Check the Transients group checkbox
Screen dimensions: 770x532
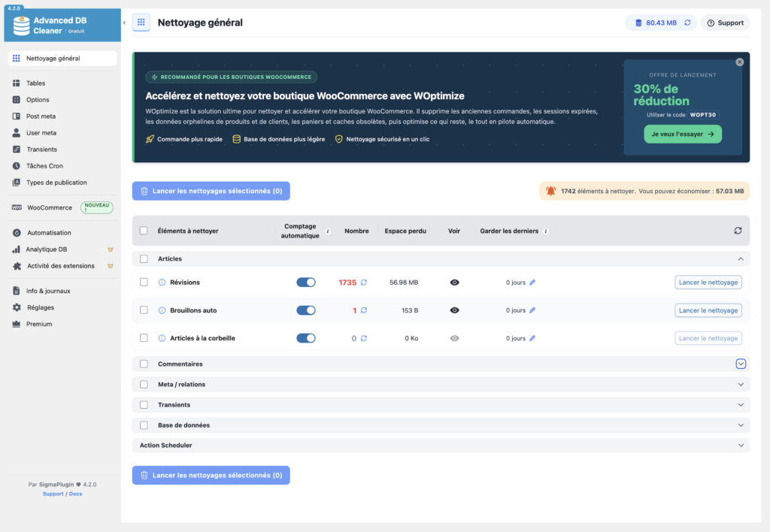[144, 405]
